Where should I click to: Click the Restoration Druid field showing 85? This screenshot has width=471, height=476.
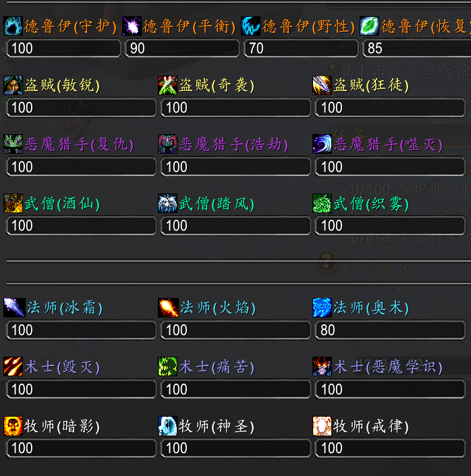417,49
